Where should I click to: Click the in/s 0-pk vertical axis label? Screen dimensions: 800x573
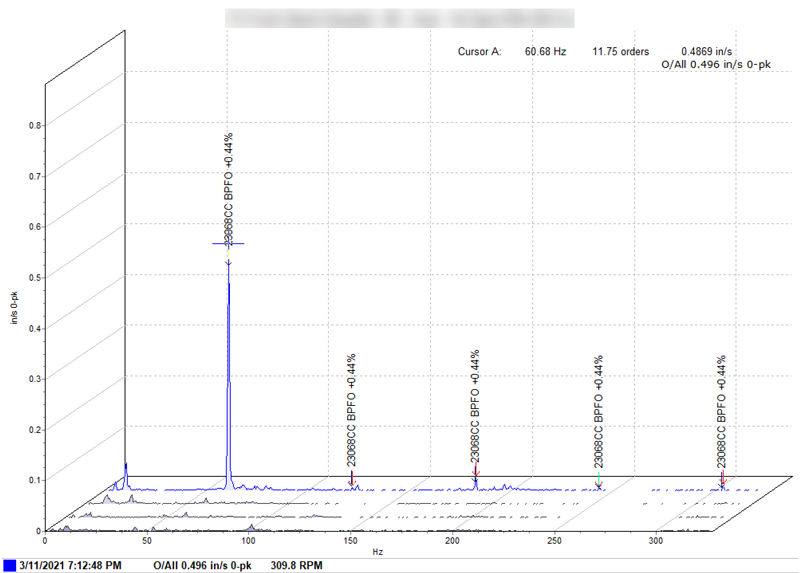[14, 307]
